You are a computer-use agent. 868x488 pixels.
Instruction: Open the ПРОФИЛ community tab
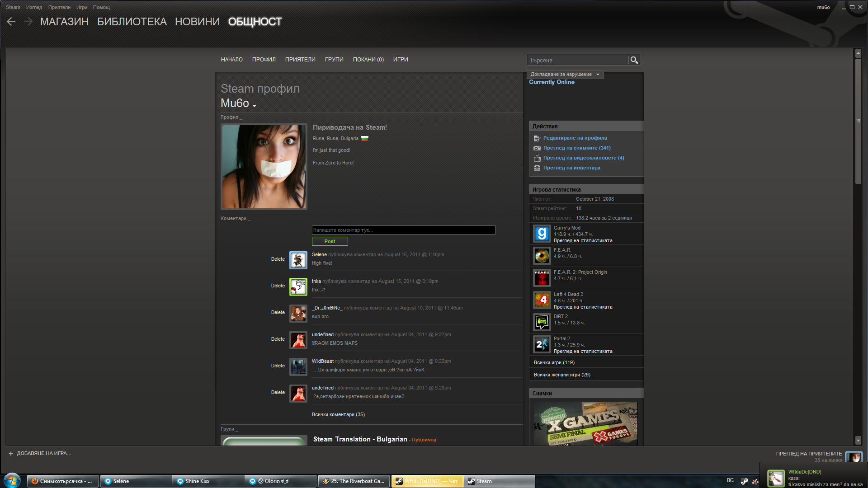pos(264,60)
